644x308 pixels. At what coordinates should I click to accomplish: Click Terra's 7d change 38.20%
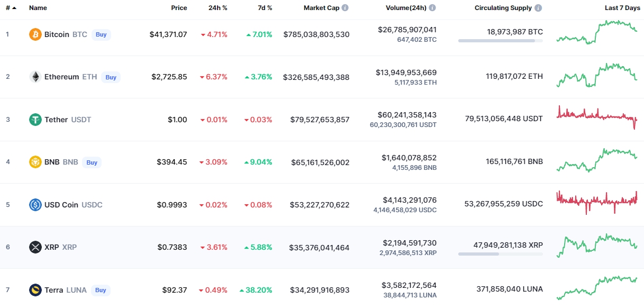pos(256,290)
